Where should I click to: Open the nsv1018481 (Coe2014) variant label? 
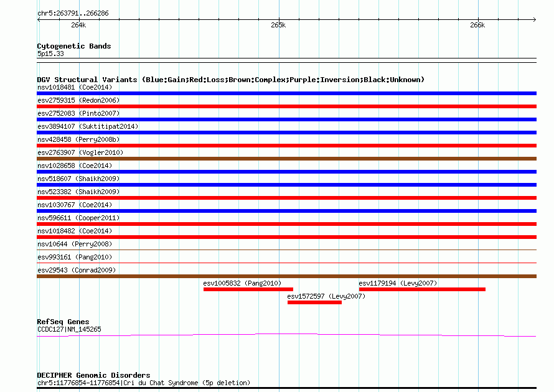click(75, 87)
